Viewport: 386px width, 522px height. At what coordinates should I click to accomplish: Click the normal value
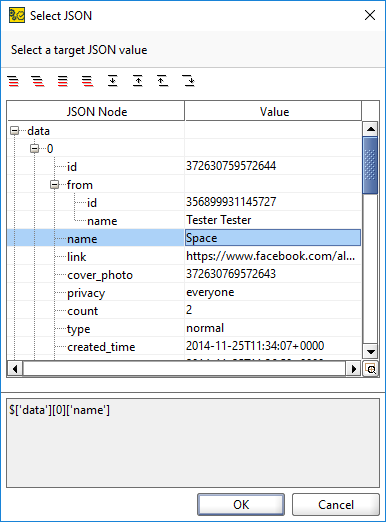(205, 328)
